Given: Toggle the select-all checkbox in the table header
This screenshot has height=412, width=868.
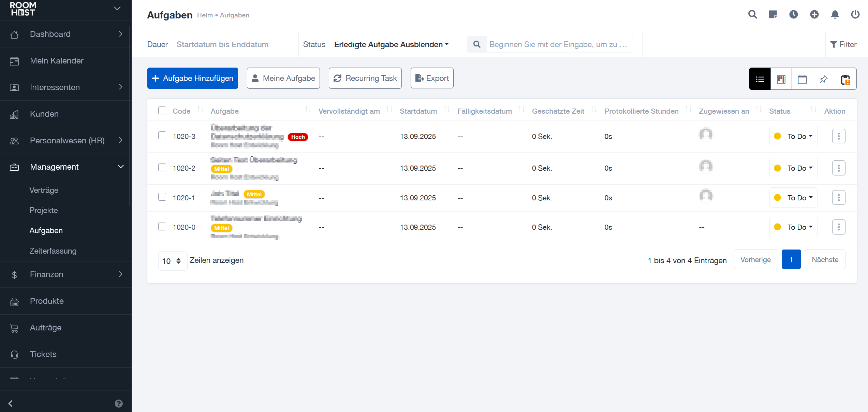Looking at the screenshot, I should pyautogui.click(x=162, y=111).
